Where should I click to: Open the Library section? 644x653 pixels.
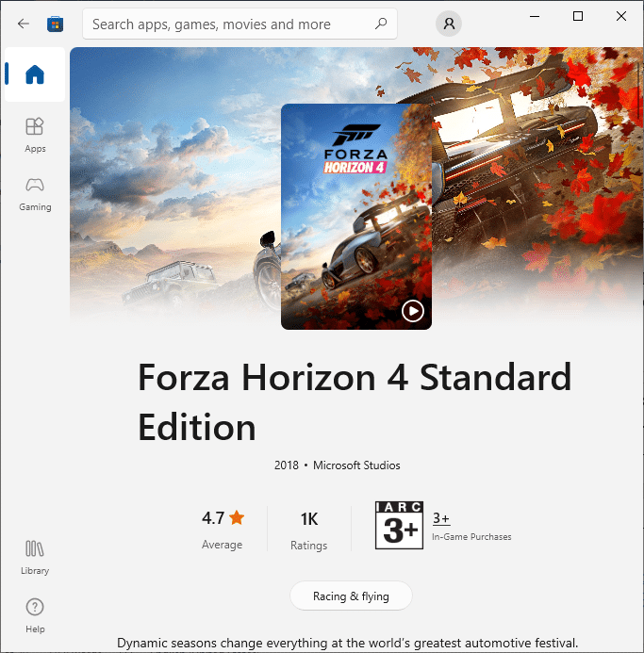click(35, 557)
